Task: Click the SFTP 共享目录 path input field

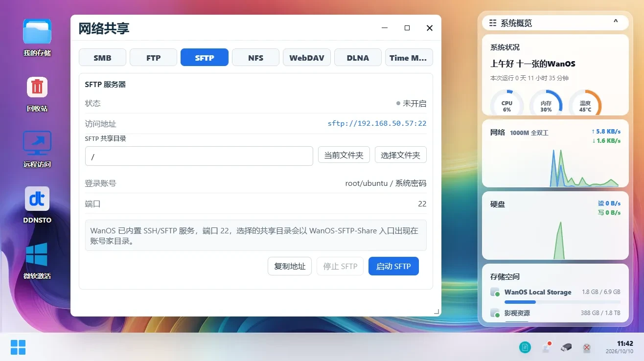Action: (x=199, y=156)
